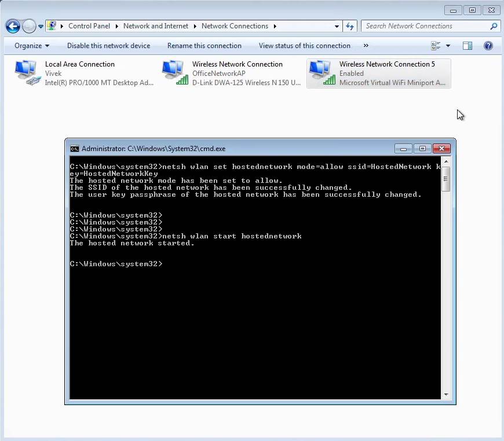
Task: Click Disable this network device
Action: (x=108, y=46)
